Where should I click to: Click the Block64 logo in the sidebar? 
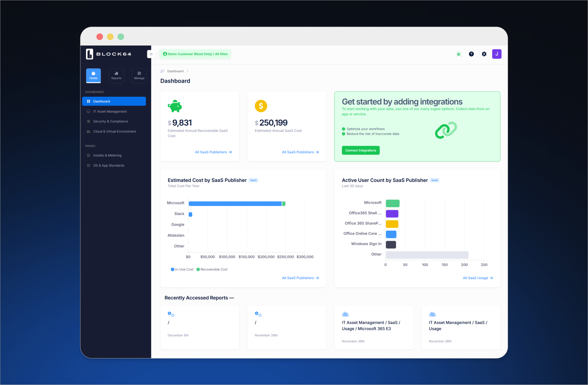point(108,54)
